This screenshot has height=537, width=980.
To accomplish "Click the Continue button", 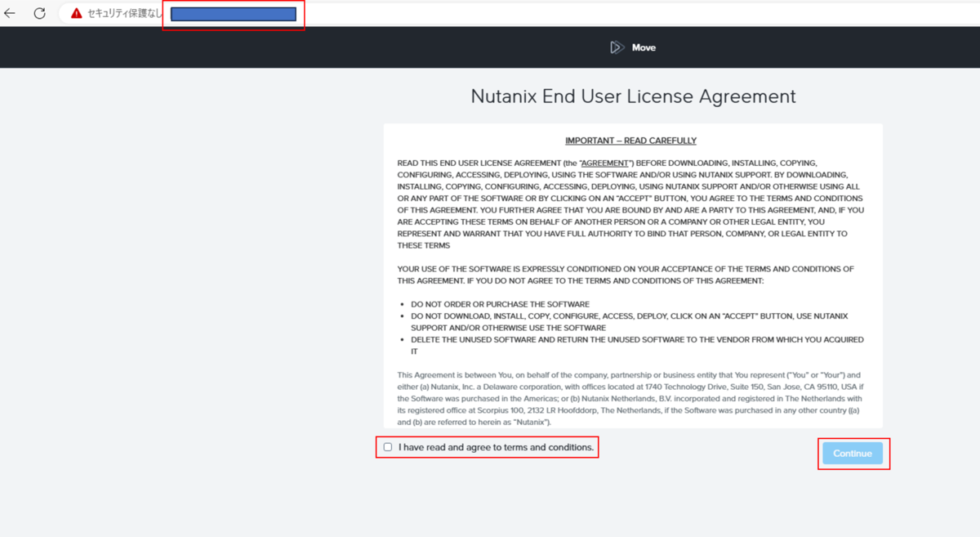I will (x=853, y=454).
